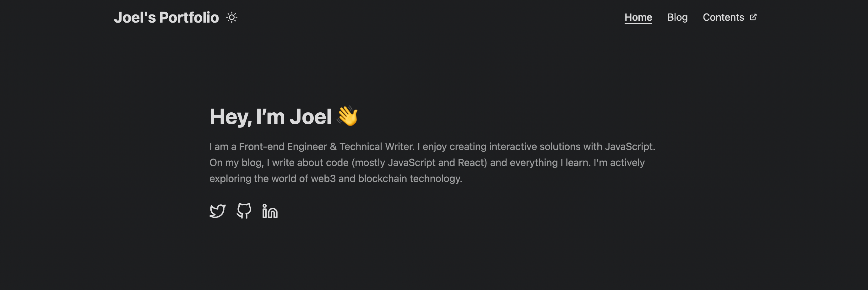Click "blockchain technology" in the bio
The height and width of the screenshot is (290, 868).
[x=410, y=179]
